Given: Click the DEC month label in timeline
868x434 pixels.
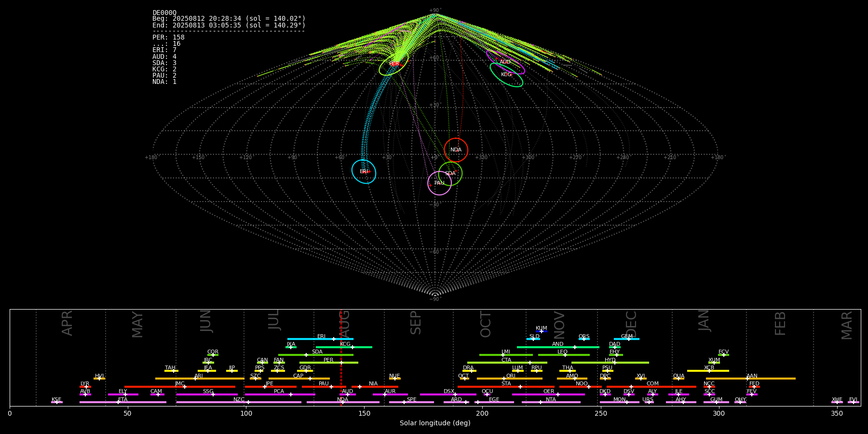Looking at the screenshot, I should tap(631, 324).
